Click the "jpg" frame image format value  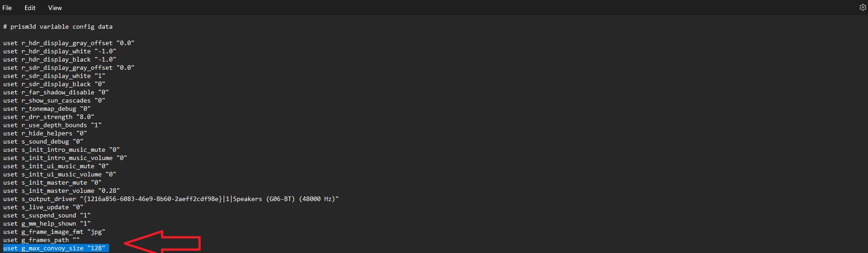[96, 232]
